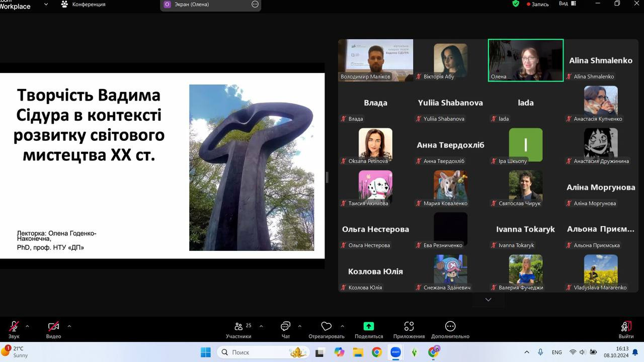Click the Windows taskbar Поиск search box
The height and width of the screenshot is (362, 644).
click(x=262, y=352)
